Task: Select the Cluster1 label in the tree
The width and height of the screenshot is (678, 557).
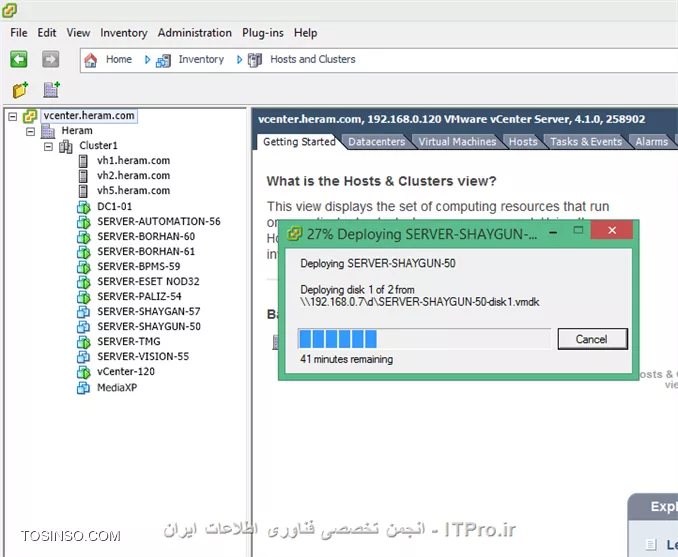Action: tap(98, 146)
